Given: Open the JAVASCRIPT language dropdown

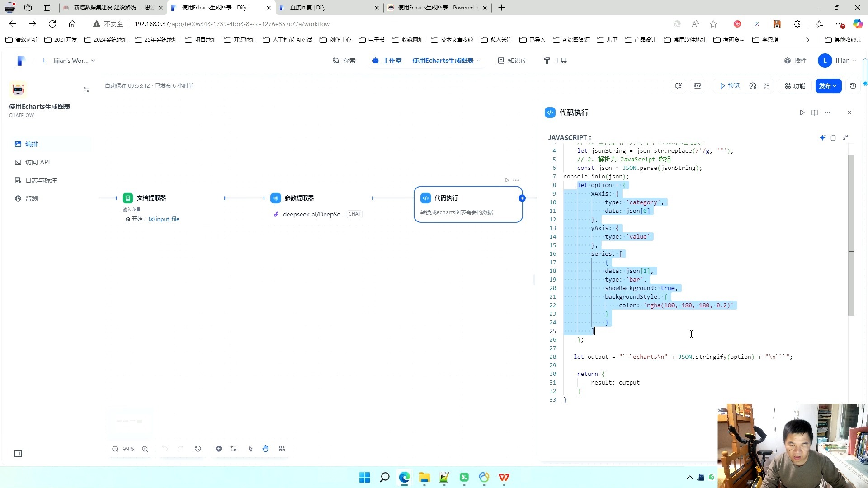Looking at the screenshot, I should pyautogui.click(x=570, y=137).
